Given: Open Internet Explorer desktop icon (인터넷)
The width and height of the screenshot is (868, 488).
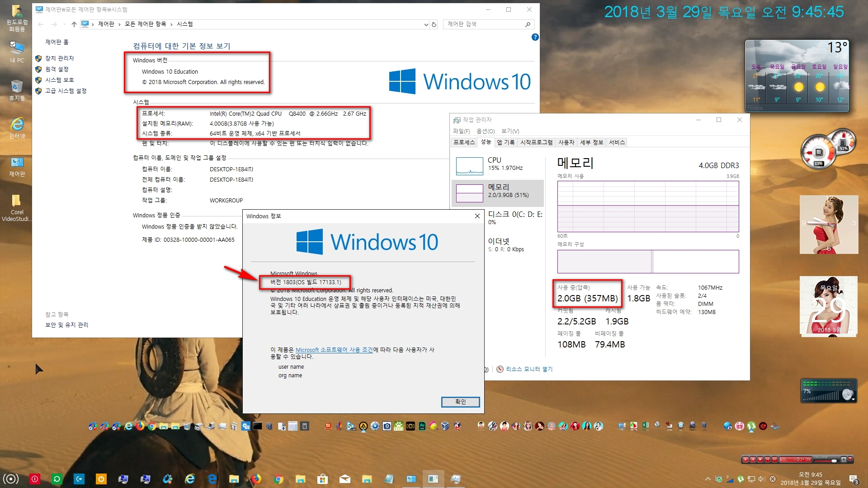Looking at the screenshot, I should pos(17,128).
